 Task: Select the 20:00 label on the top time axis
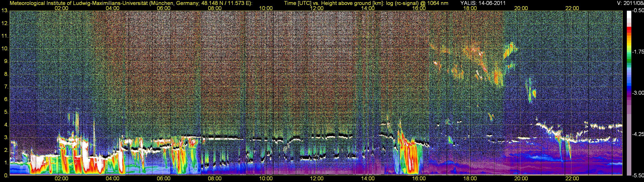tap(521, 8)
